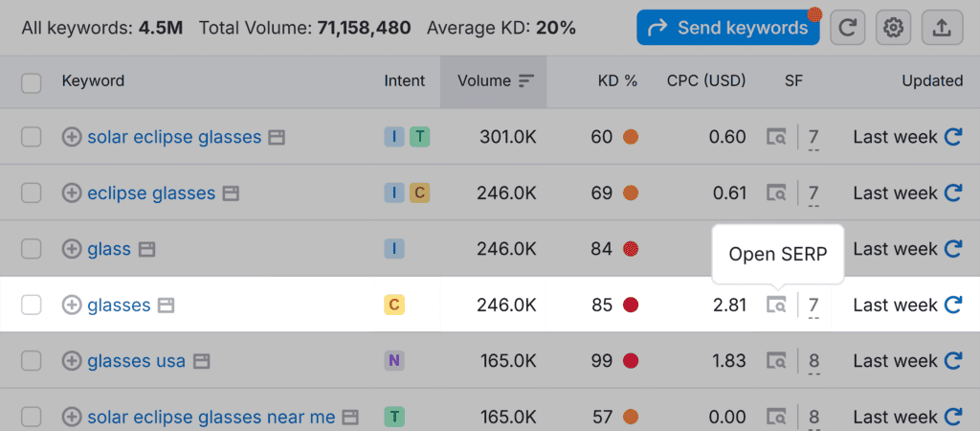Tick the select-all checkbox in header
This screenshot has width=980, height=431.
[32, 82]
